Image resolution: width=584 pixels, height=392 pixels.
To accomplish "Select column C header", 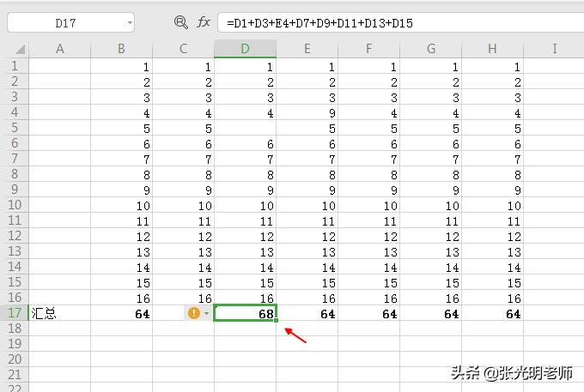I will pyautogui.click(x=183, y=49).
